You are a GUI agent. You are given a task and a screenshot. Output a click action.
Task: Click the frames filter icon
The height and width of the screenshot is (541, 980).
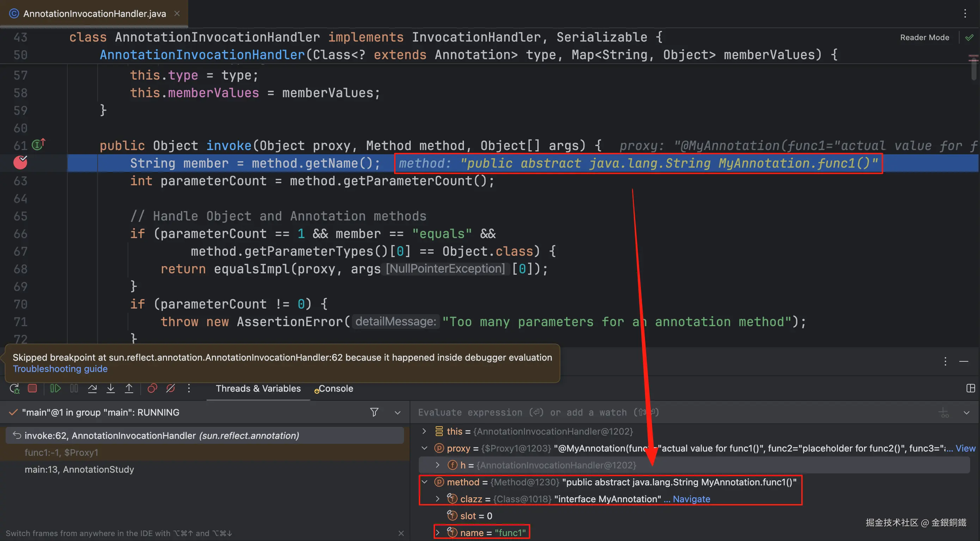click(x=374, y=412)
